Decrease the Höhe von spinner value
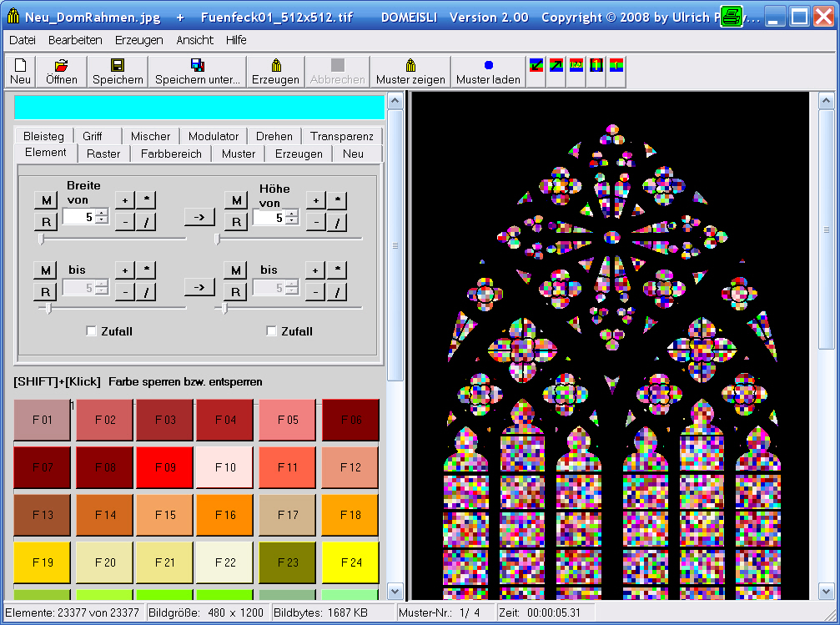840x625 pixels. pos(291,221)
